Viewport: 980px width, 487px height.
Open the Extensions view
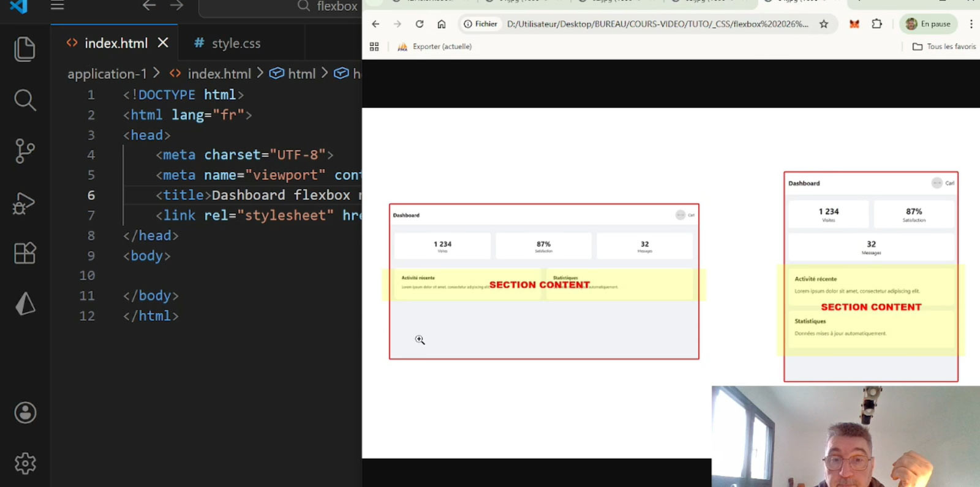tap(24, 253)
